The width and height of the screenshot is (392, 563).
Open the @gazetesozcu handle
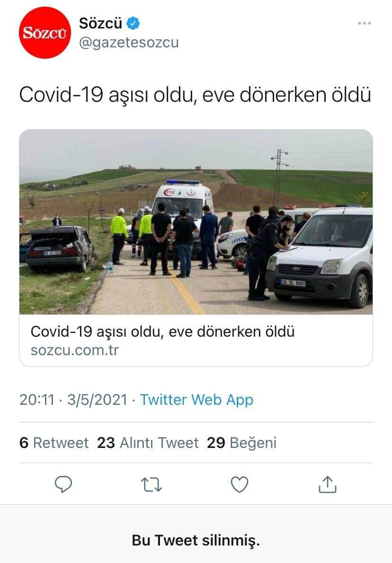(x=128, y=43)
